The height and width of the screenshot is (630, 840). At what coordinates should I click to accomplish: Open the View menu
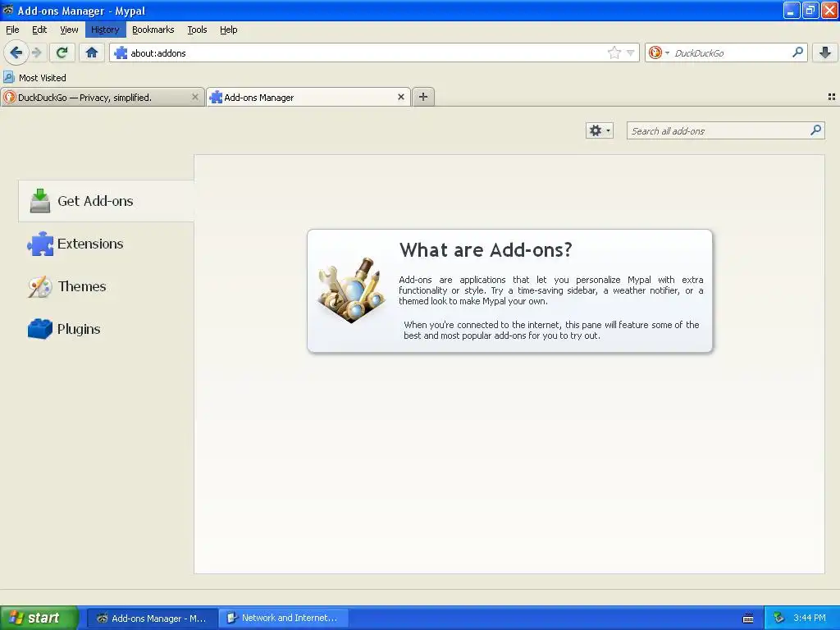pyautogui.click(x=69, y=30)
